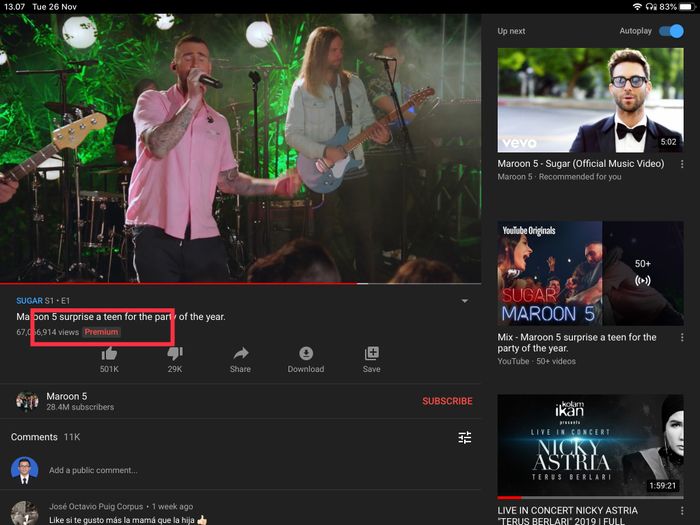Tap the video player to show controls
700x525 pixels.
click(x=241, y=148)
